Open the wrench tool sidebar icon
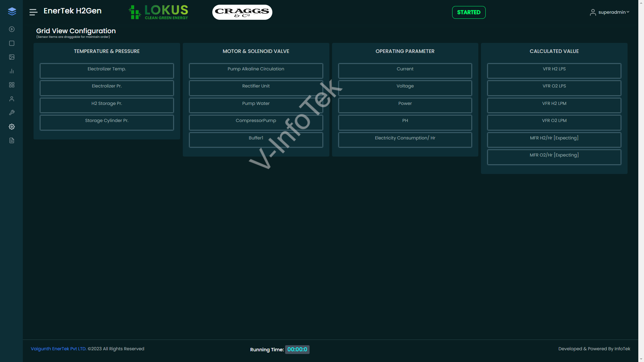This screenshot has width=644, height=362. (x=12, y=113)
